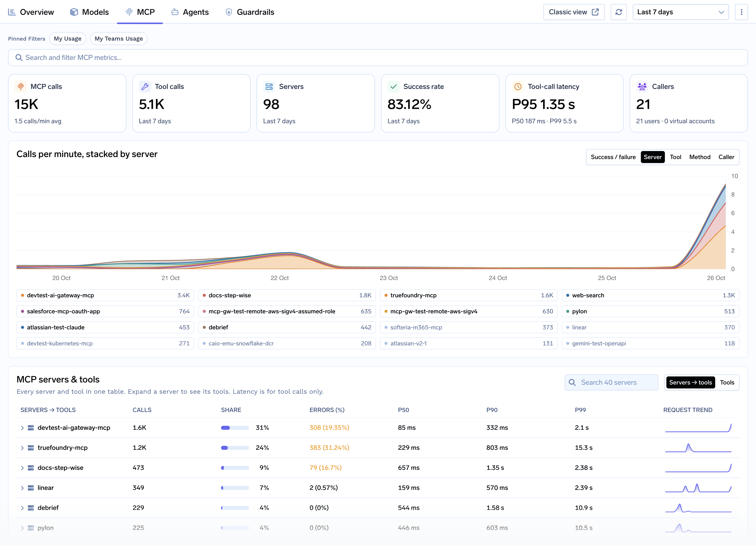756x546 pixels.
Task: Switch chart grouping to Caller
Action: click(x=726, y=157)
